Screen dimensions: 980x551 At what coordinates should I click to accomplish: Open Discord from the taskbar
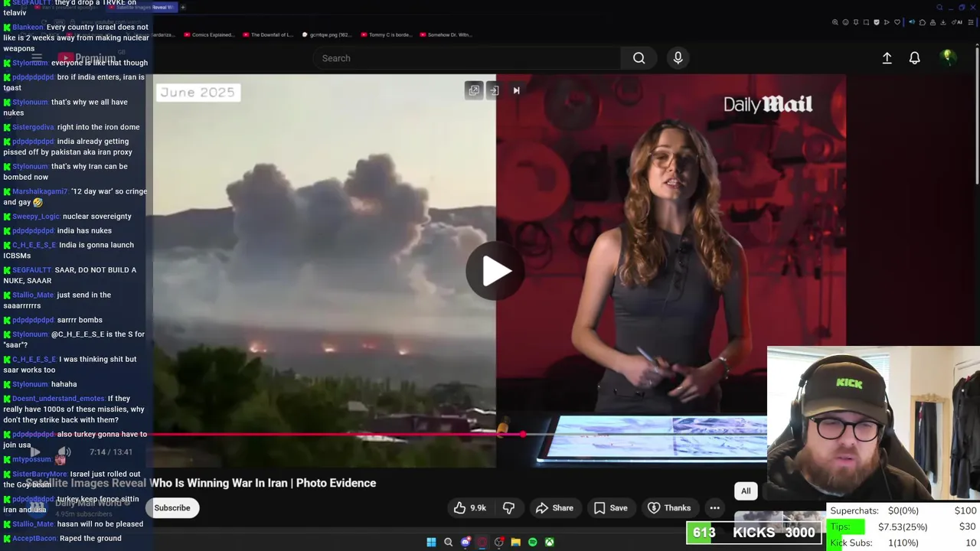pos(465,542)
